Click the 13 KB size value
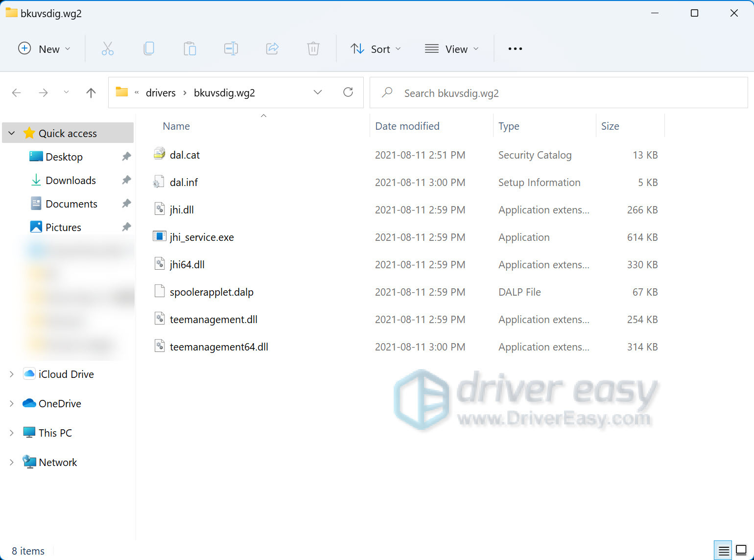 pyautogui.click(x=645, y=155)
